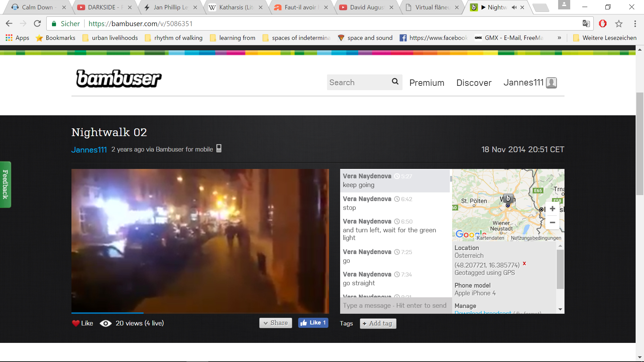Open the Share dropdown
The height and width of the screenshot is (362, 644).
[x=276, y=323]
